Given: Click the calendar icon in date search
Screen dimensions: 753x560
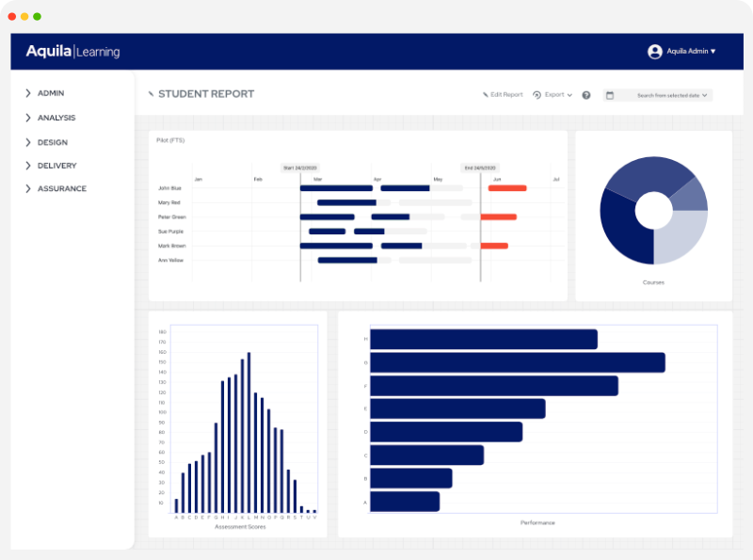Looking at the screenshot, I should click(x=610, y=95).
